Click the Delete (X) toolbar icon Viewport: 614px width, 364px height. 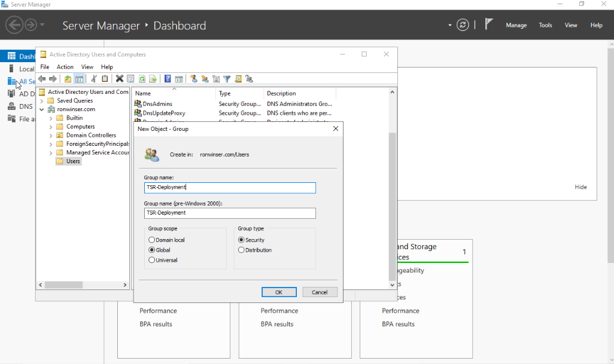coord(120,79)
